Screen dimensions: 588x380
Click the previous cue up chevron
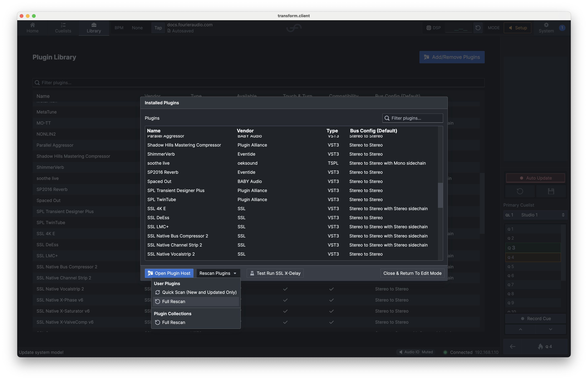tap(520, 329)
